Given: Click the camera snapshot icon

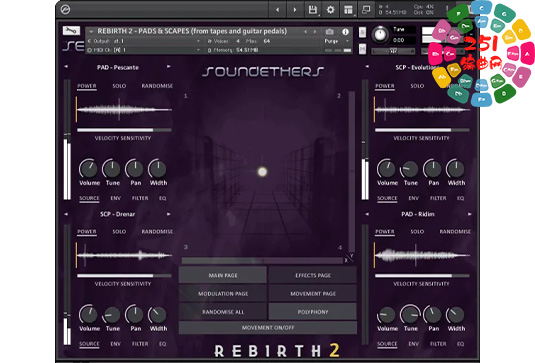Looking at the screenshot, I should [330, 32].
